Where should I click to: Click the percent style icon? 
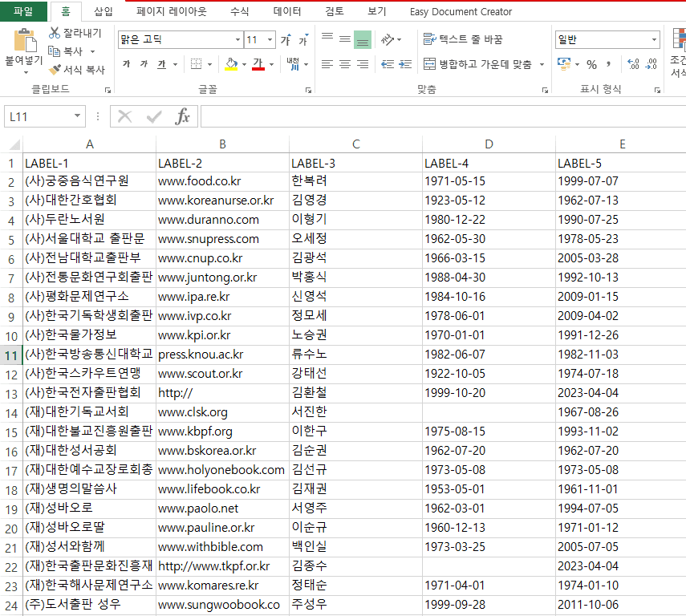591,65
